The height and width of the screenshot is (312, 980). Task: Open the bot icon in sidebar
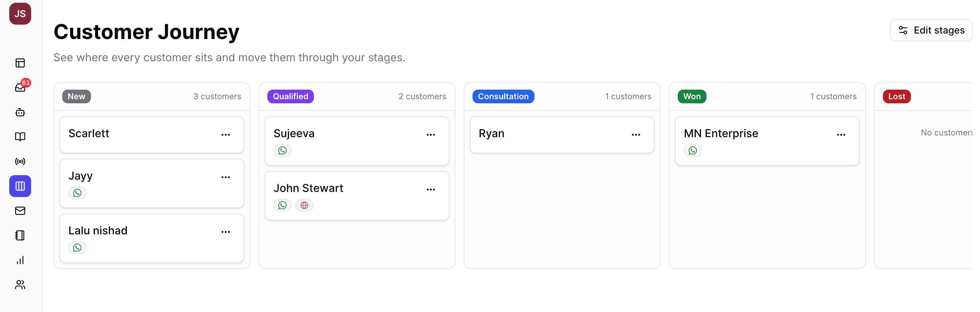click(x=20, y=112)
